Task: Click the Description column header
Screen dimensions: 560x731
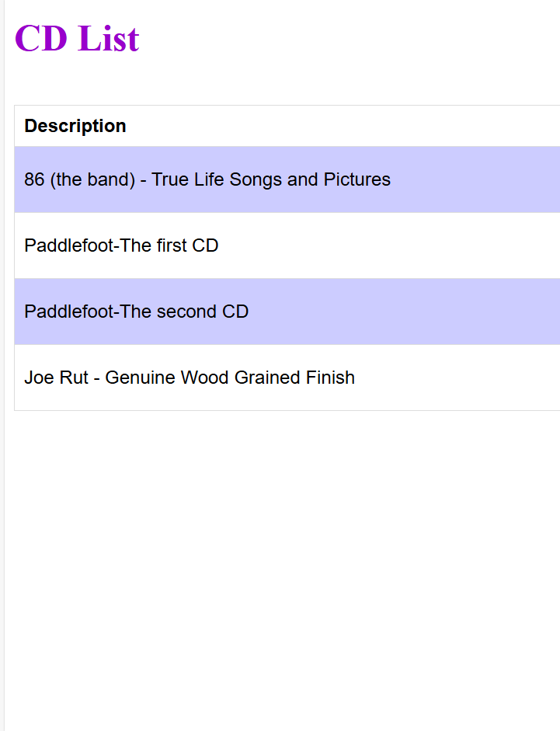Action: [75, 126]
